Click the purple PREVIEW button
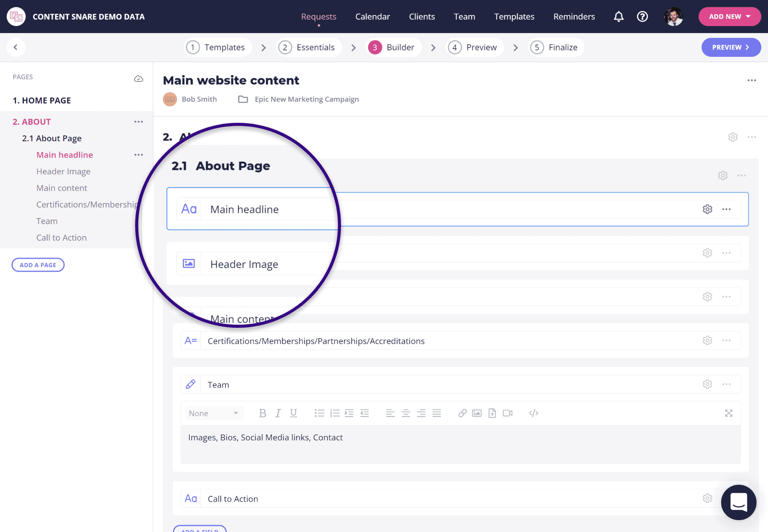Viewport: 768px width, 532px height. point(731,47)
